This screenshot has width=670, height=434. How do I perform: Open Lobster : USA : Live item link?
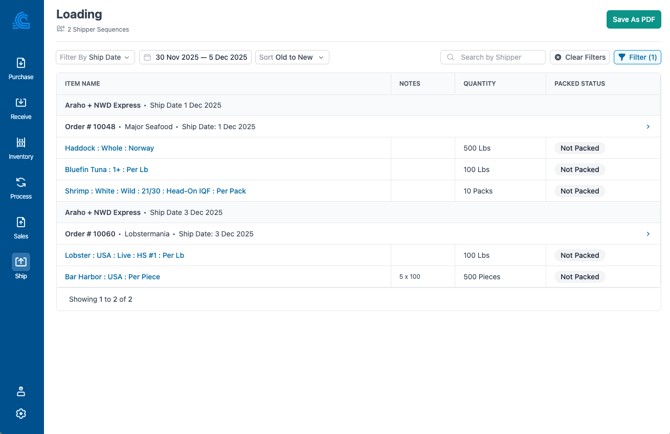tap(124, 255)
